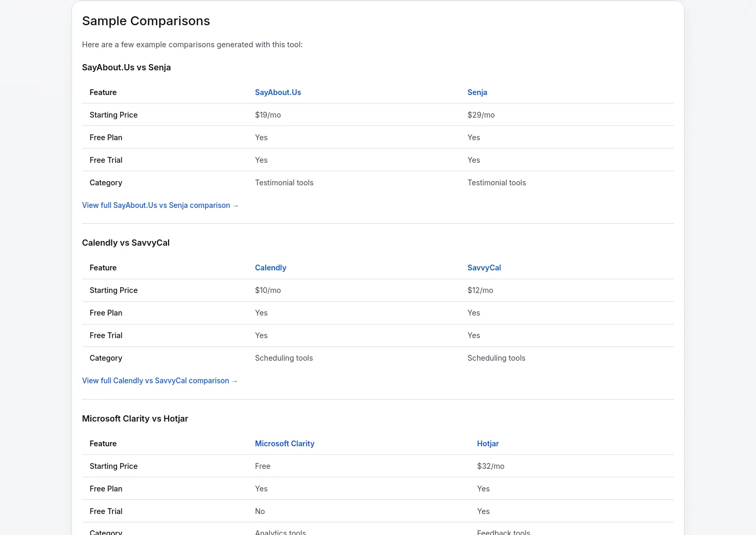Screen dimensions: 756x535
Task: Click 'Yes' free trial value for Hotjar
Action: (483, 511)
